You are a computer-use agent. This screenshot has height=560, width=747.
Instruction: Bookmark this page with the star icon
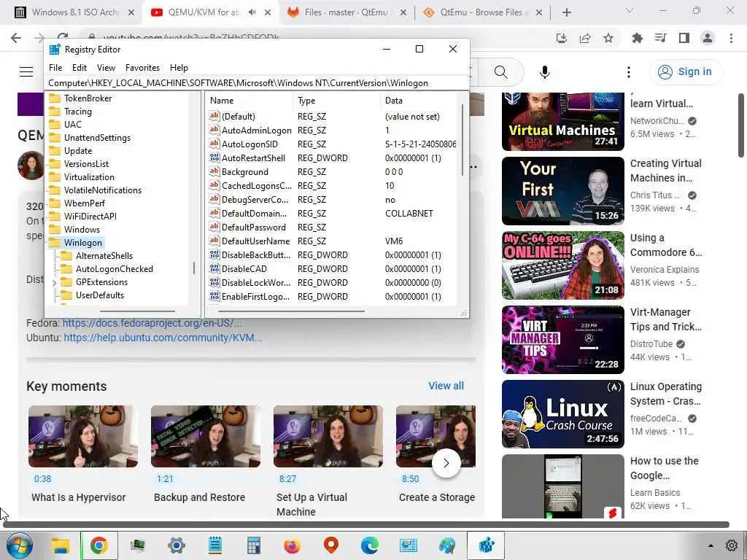coord(608,38)
